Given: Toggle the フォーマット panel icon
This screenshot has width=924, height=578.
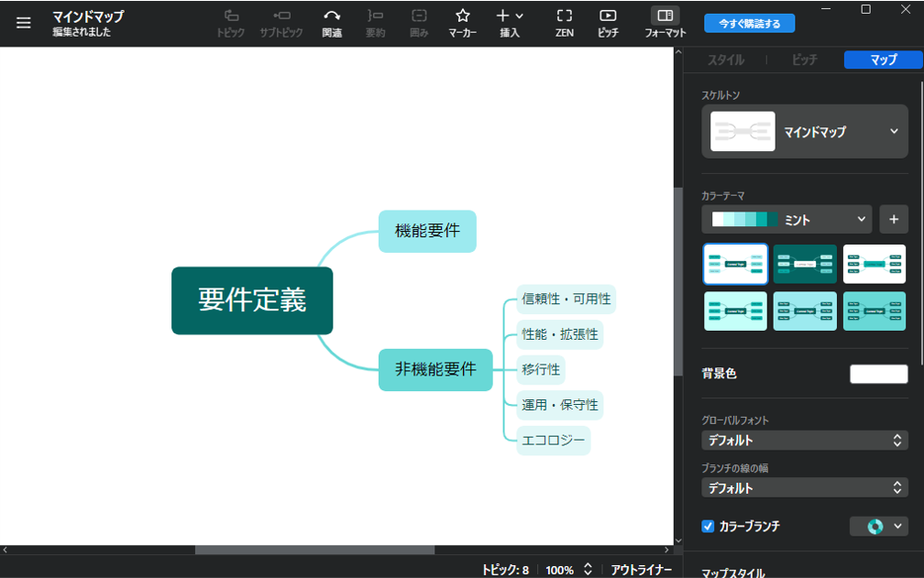Looking at the screenshot, I should pos(665,16).
